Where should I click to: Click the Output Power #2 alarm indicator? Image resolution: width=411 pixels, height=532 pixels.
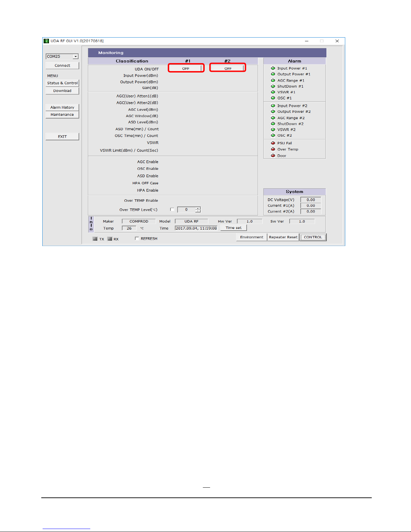click(273, 111)
